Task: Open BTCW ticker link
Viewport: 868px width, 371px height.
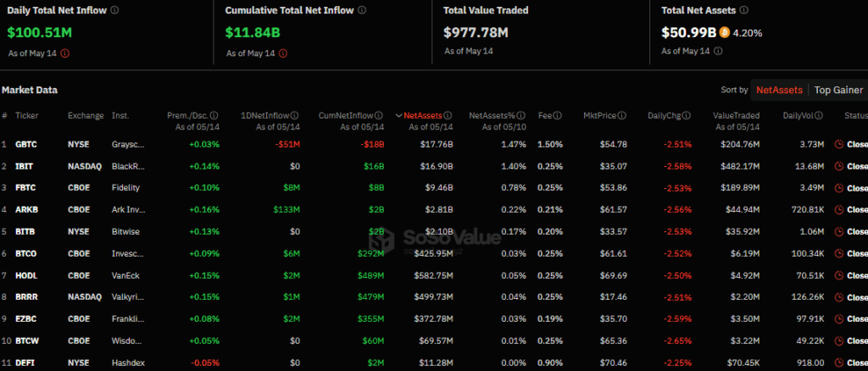Action: (x=26, y=341)
